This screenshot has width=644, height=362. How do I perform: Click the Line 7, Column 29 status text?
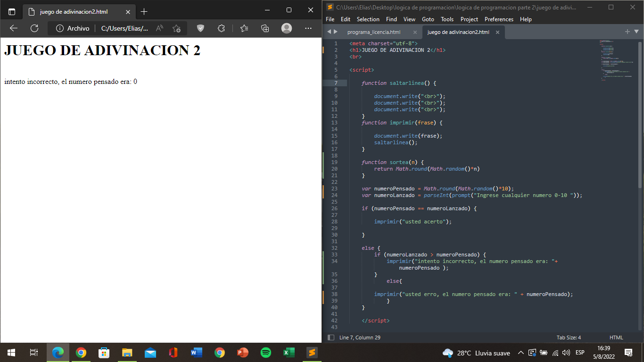[x=360, y=337]
